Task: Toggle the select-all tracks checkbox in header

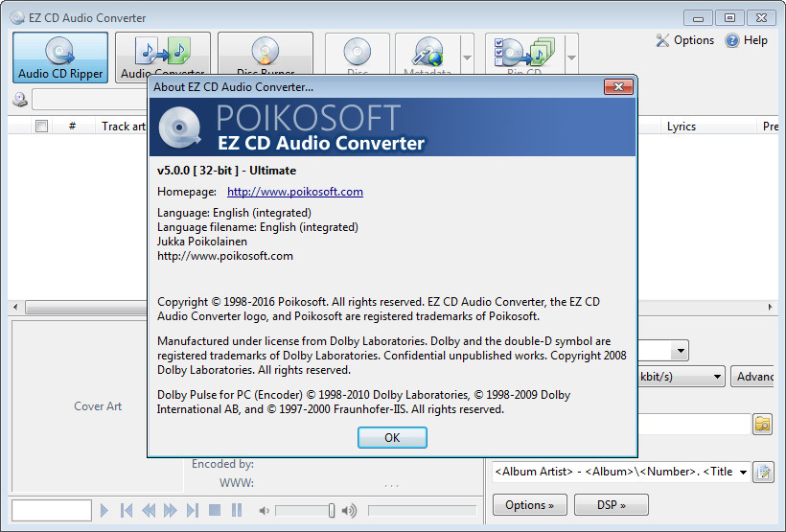Action: (41, 127)
